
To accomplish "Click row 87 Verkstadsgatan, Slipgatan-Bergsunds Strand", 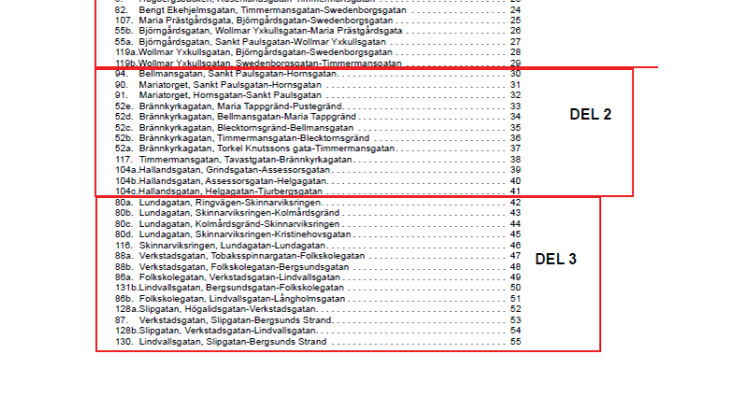I will click(318, 320).
